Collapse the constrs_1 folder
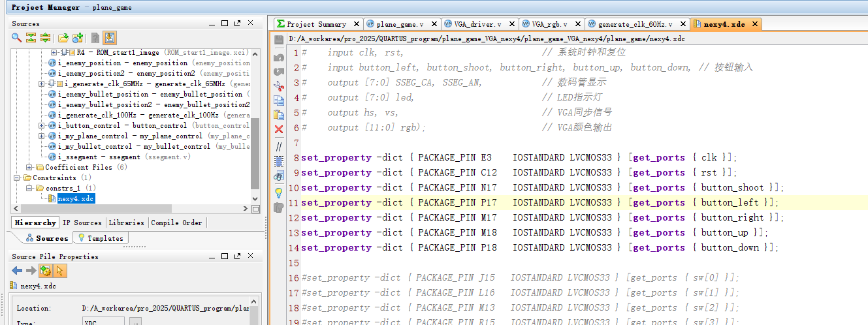The width and height of the screenshot is (868, 325). click(29, 188)
